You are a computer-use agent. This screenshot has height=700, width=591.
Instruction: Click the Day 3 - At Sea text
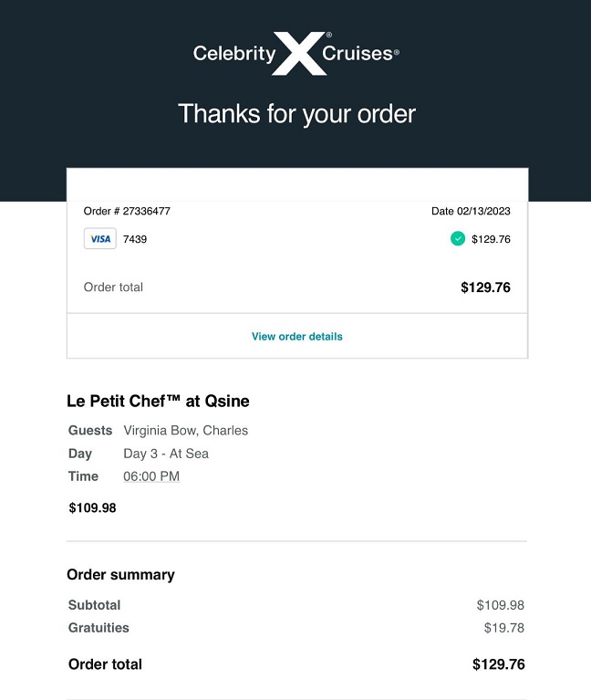tap(166, 454)
